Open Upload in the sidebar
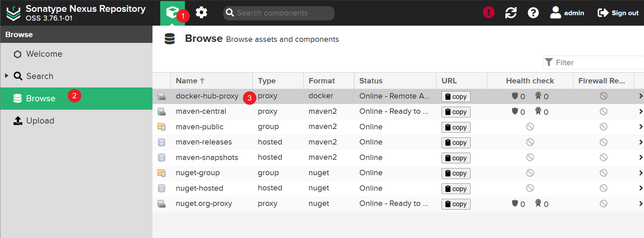The image size is (644, 238). [76, 121]
